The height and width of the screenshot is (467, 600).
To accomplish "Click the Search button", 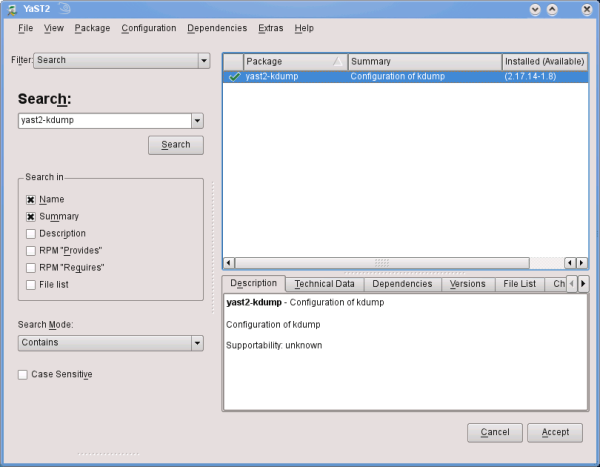I will tap(176, 145).
